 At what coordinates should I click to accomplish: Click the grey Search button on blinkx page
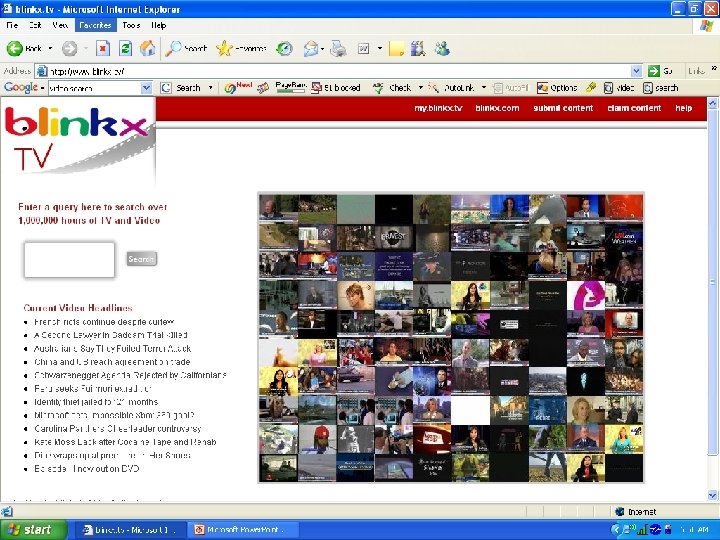[141, 259]
